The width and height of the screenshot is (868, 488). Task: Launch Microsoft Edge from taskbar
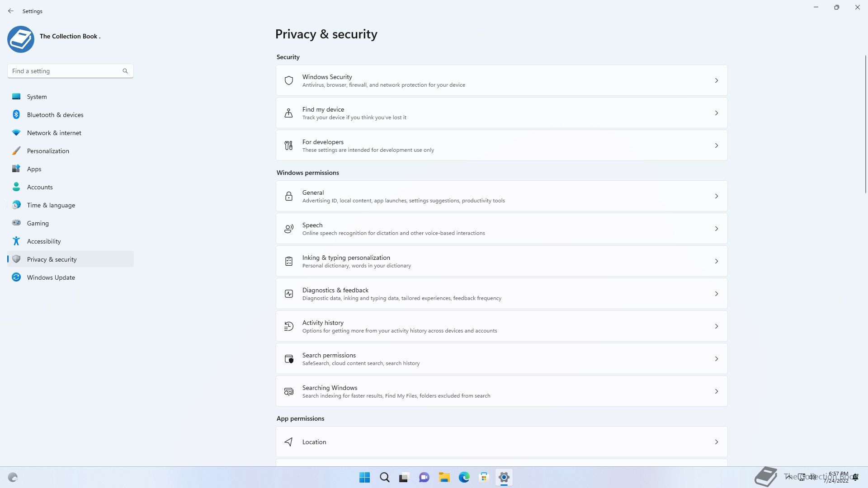click(x=464, y=477)
